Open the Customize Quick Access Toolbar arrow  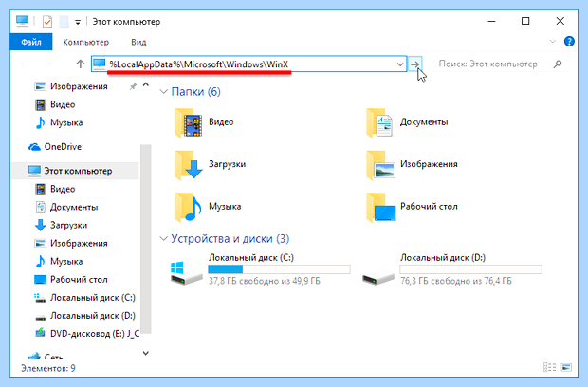pos(78,22)
